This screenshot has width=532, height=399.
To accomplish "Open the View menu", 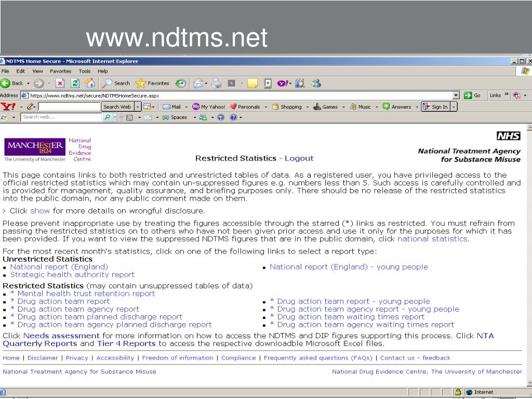I will click(37, 71).
